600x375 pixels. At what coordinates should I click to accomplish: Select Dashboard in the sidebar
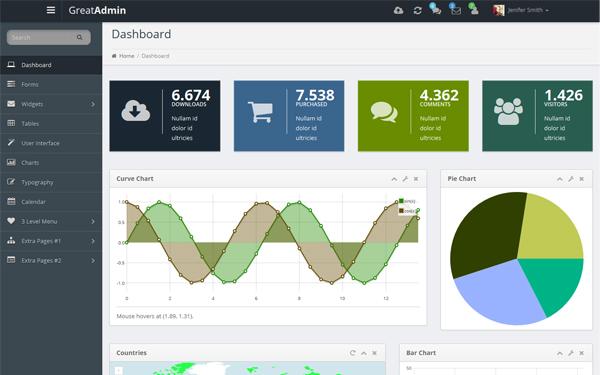tap(51, 65)
